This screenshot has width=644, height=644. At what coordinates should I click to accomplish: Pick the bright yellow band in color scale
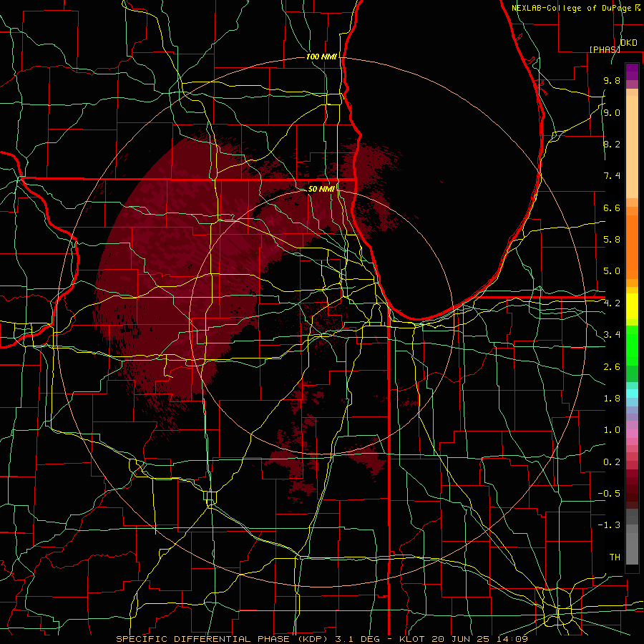point(632,306)
